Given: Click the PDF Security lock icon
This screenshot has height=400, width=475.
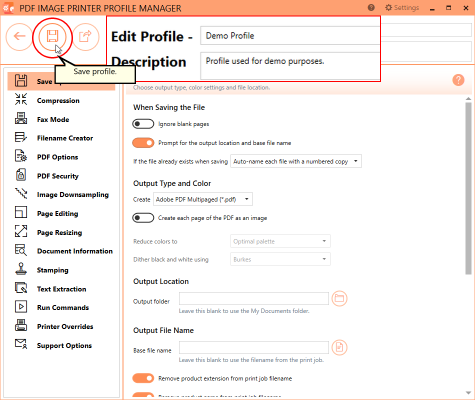Looking at the screenshot, I should click(21, 175).
